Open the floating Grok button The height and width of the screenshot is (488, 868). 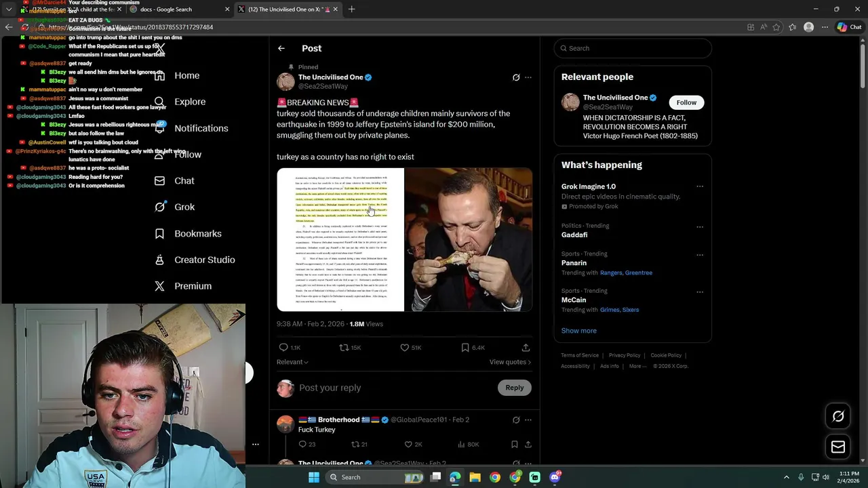pos(838,416)
